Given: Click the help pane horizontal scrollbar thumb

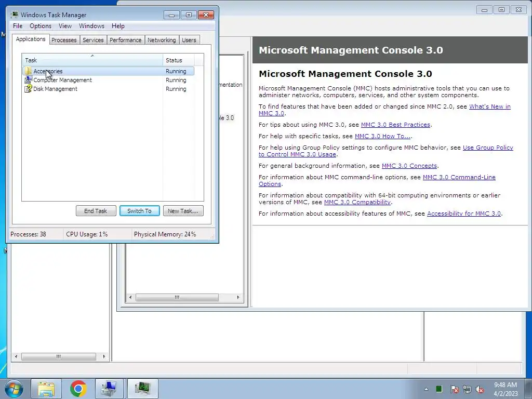Looking at the screenshot, I should pos(177,298).
